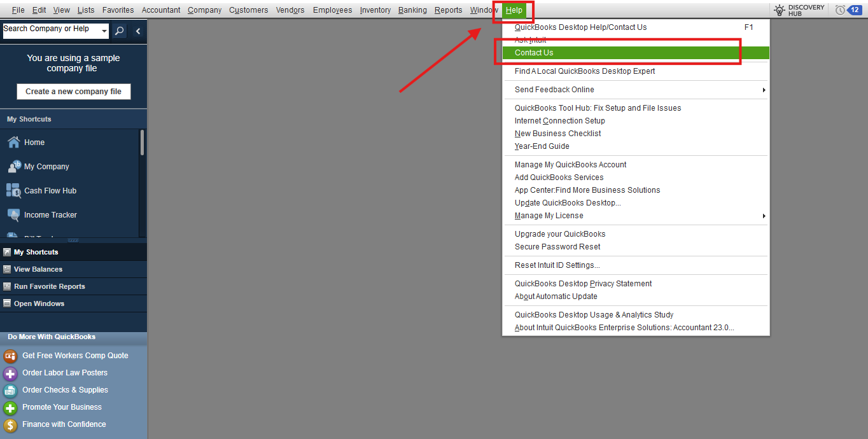Select Open Windows panel icon
This screenshot has width=868, height=439.
pyautogui.click(x=7, y=303)
